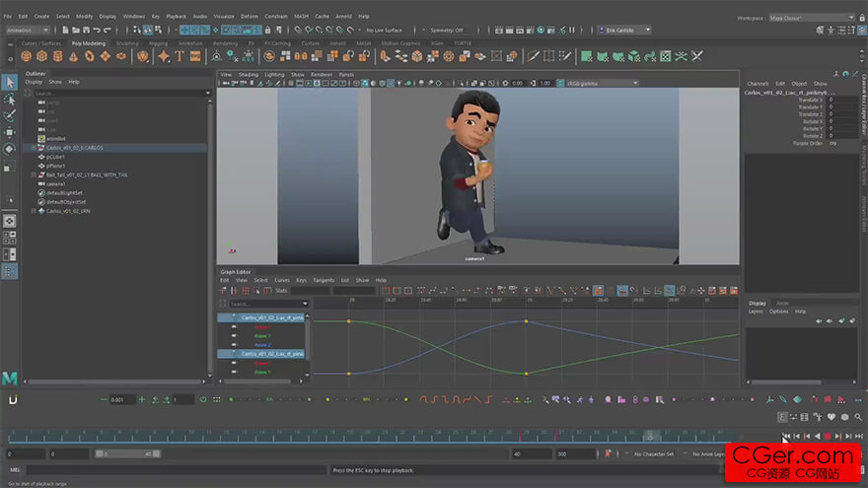Click the SVG shelf icon
This screenshot has height=488, width=868.
tap(195, 56)
